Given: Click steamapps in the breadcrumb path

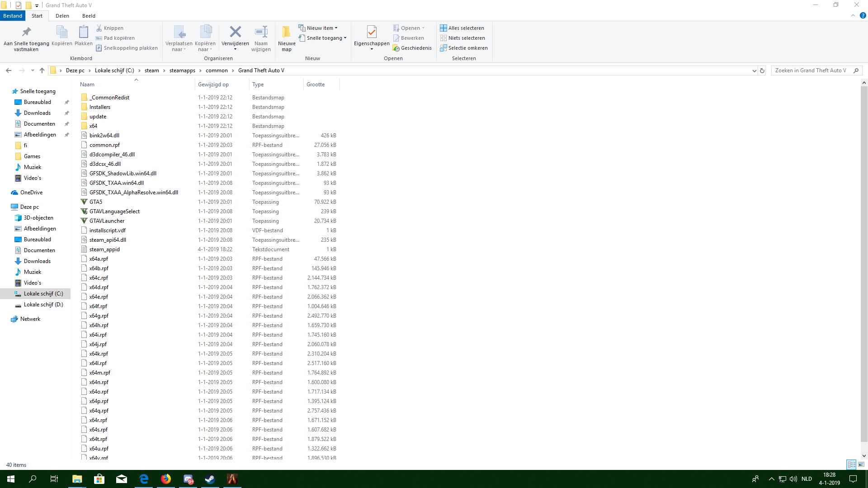Looking at the screenshot, I should (182, 70).
